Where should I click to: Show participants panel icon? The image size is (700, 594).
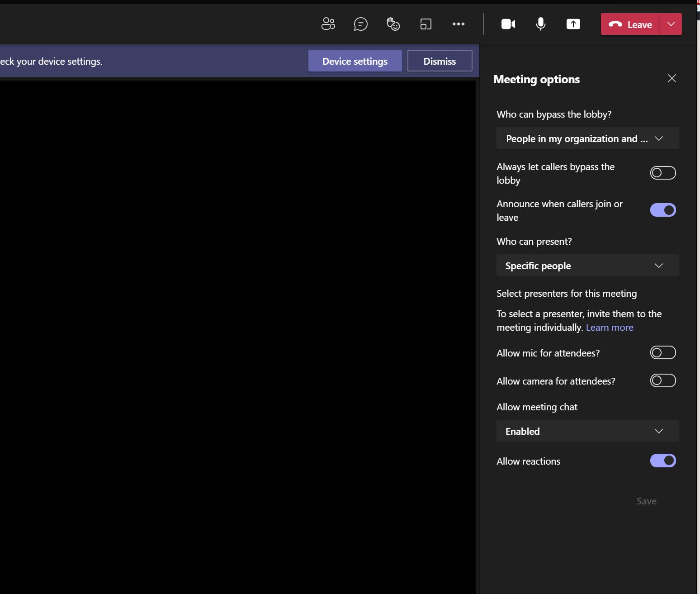tap(328, 24)
